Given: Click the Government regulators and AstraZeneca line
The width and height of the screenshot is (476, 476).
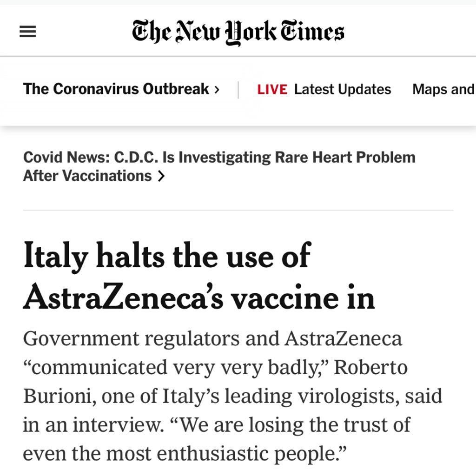Looking at the screenshot, I should [x=212, y=338].
